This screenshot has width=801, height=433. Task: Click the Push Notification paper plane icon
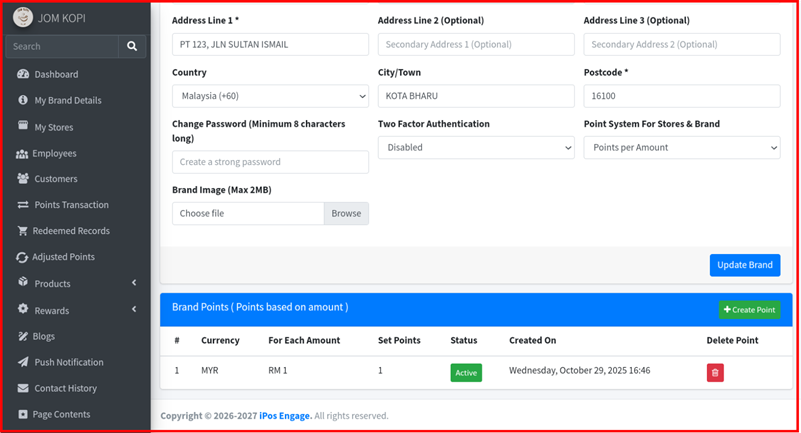pos(23,362)
